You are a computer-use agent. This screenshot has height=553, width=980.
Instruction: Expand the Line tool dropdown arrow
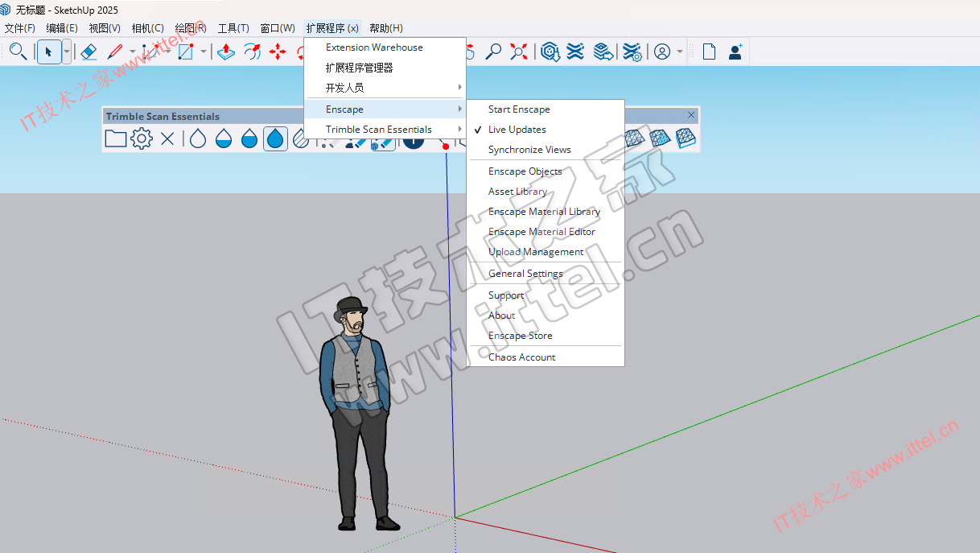pos(132,52)
